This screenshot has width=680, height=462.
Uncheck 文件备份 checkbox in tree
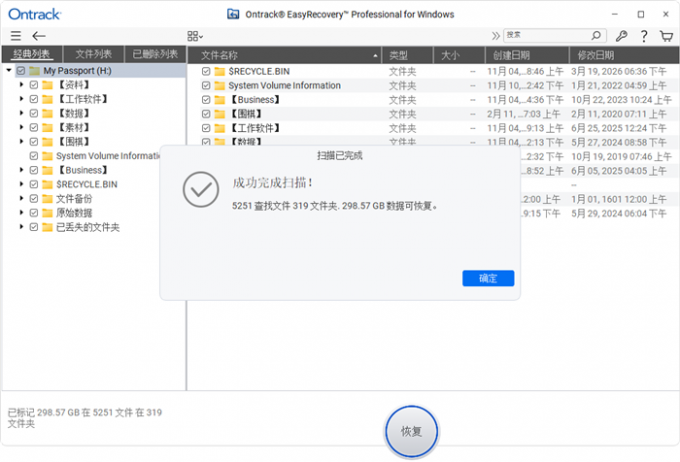(34, 199)
